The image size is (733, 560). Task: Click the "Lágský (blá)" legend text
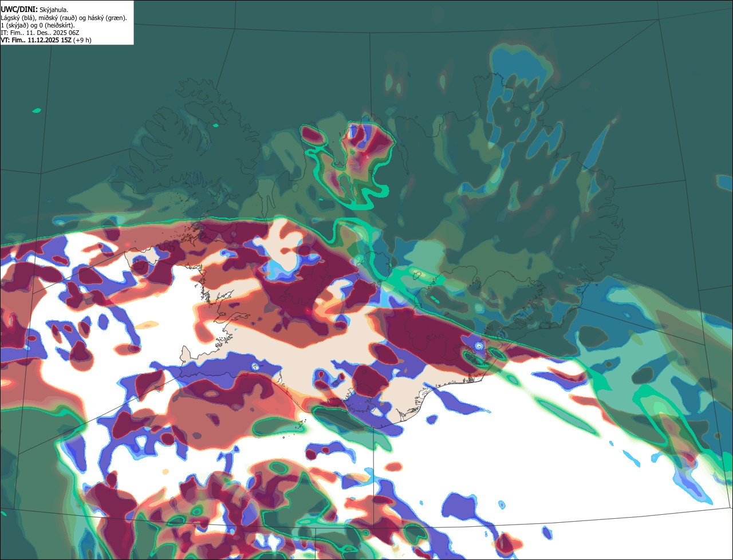point(17,18)
